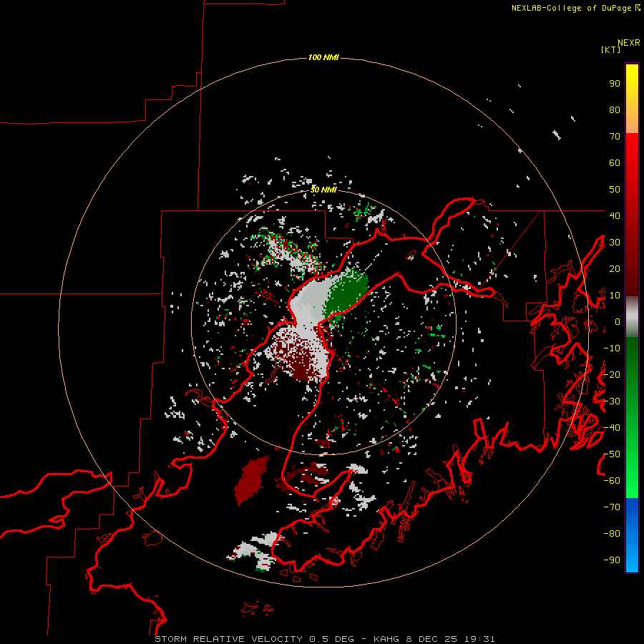
Task: Click the "NEXR" label above color scale
Action: pos(629,43)
